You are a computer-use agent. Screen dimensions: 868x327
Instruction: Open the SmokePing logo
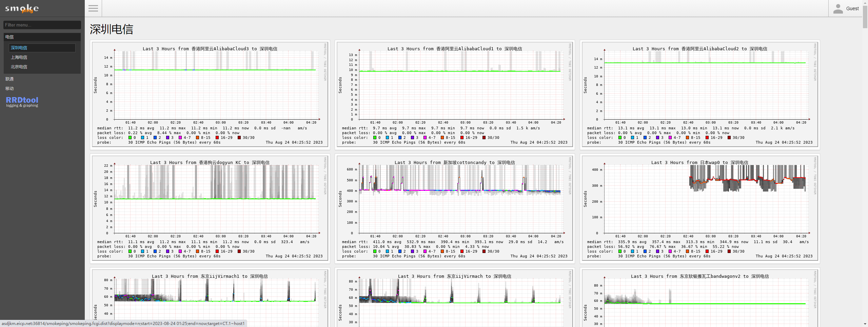point(22,8)
